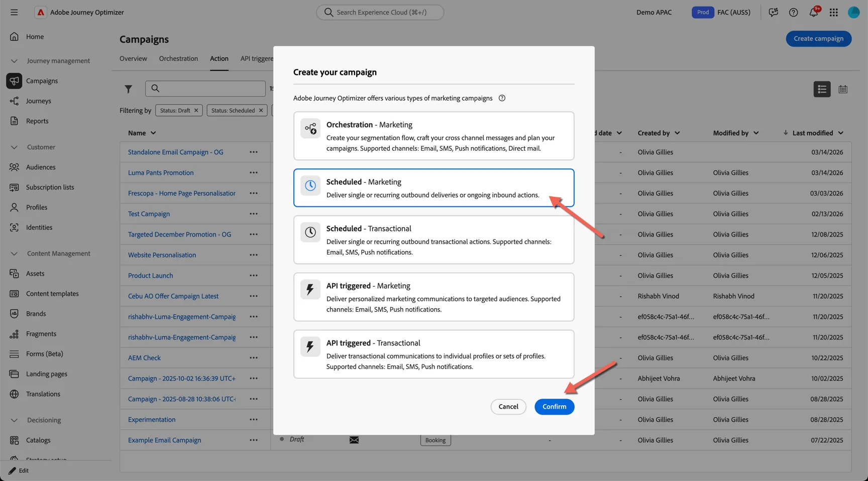Select Scheduled - Transactional campaign type
The image size is (868, 481).
tap(433, 240)
